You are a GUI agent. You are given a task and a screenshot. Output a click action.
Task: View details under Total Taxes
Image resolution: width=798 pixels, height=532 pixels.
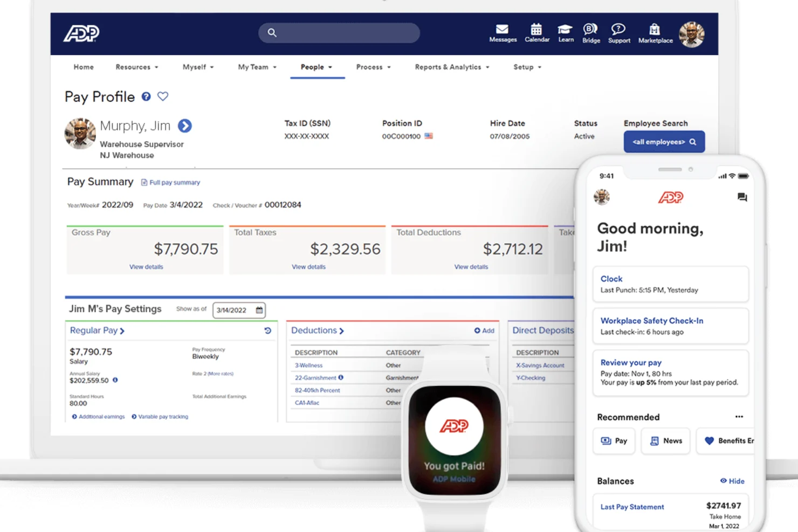click(x=308, y=267)
